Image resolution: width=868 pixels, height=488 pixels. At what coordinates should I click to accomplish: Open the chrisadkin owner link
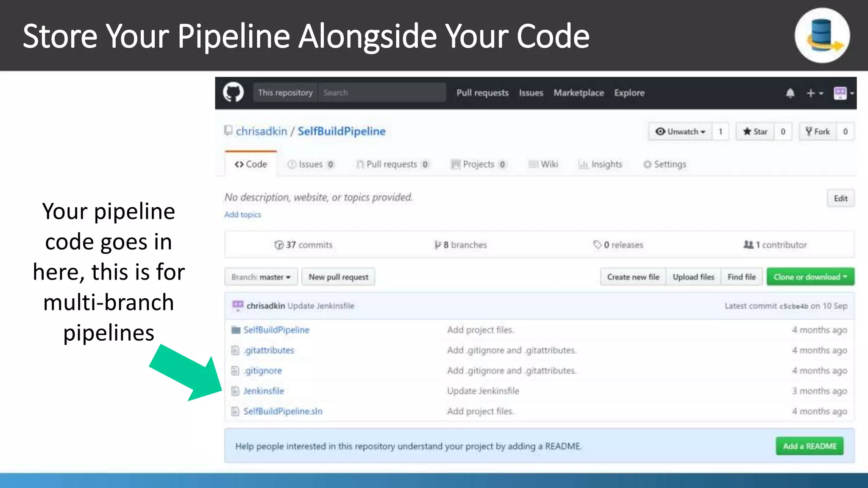(261, 131)
